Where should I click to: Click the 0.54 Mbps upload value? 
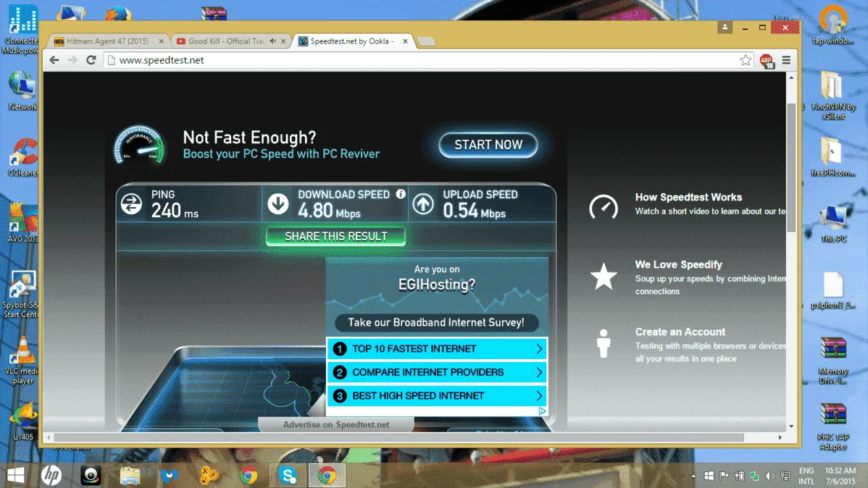click(474, 211)
